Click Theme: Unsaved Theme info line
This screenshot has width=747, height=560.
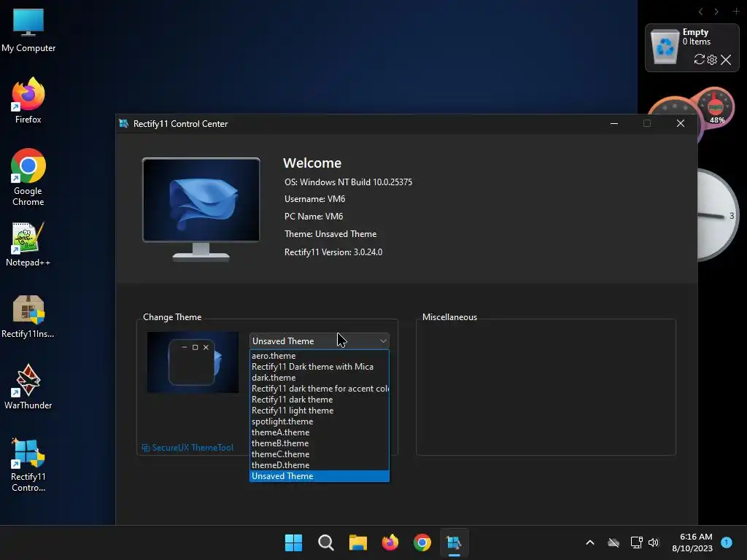(330, 234)
